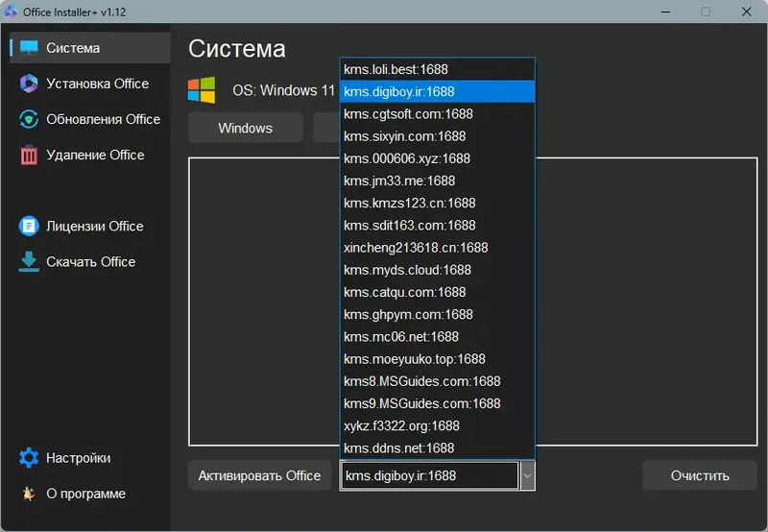The height and width of the screenshot is (532, 768).
Task: Click the Установка Office logo icon
Action: (x=29, y=84)
